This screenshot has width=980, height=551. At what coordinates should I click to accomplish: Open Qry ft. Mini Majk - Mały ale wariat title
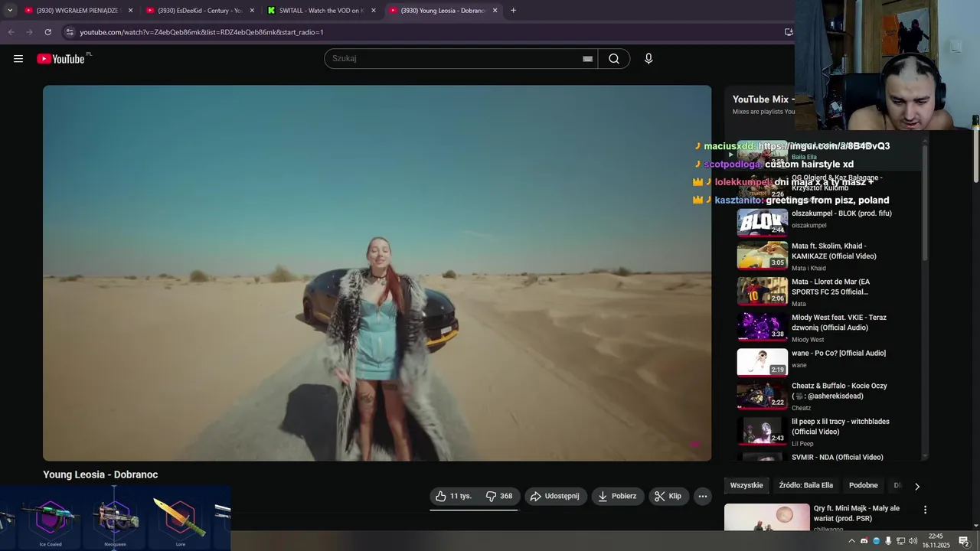(x=857, y=513)
